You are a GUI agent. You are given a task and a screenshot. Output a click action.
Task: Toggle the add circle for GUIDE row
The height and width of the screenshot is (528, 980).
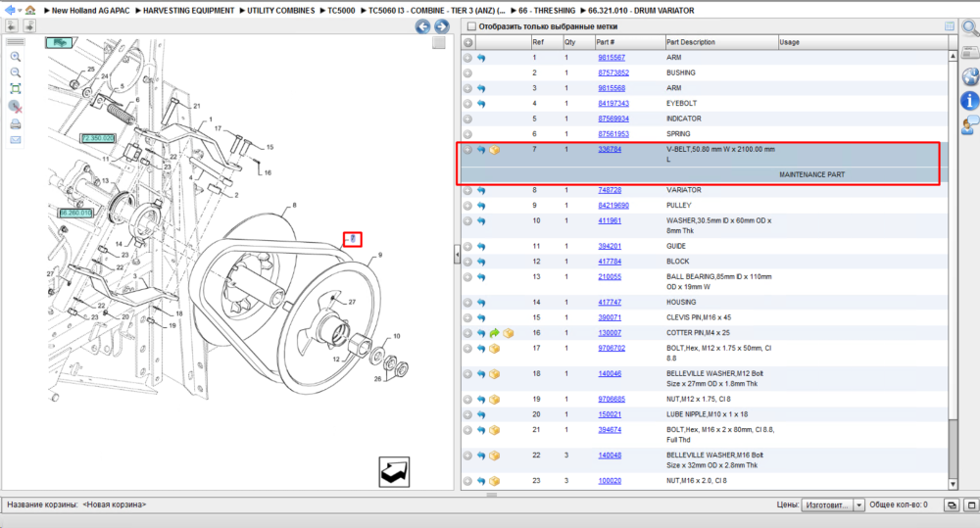pos(467,246)
